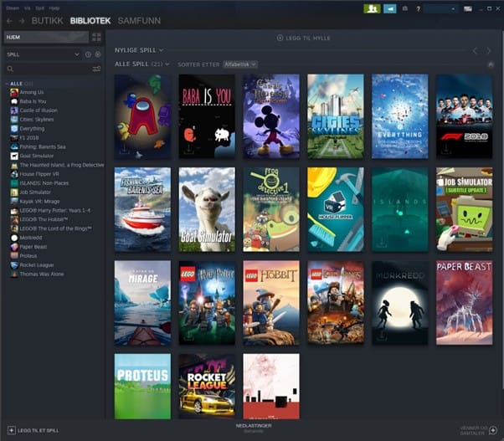This screenshot has width=504, height=441.
Task: Open the Everything game cover
Action: tap(400, 116)
